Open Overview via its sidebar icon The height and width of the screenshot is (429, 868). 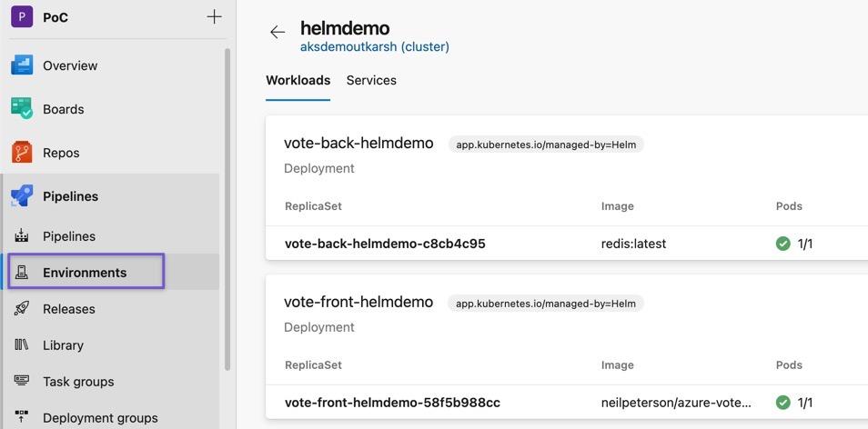(22, 65)
